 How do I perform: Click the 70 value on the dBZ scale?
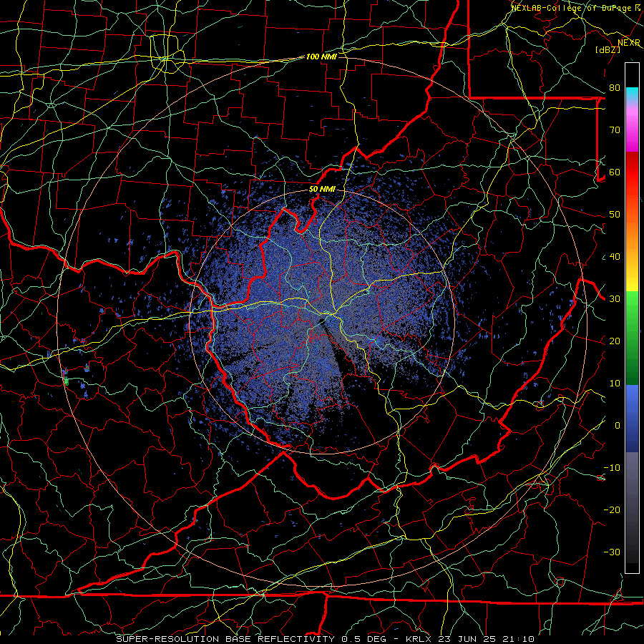(615, 130)
